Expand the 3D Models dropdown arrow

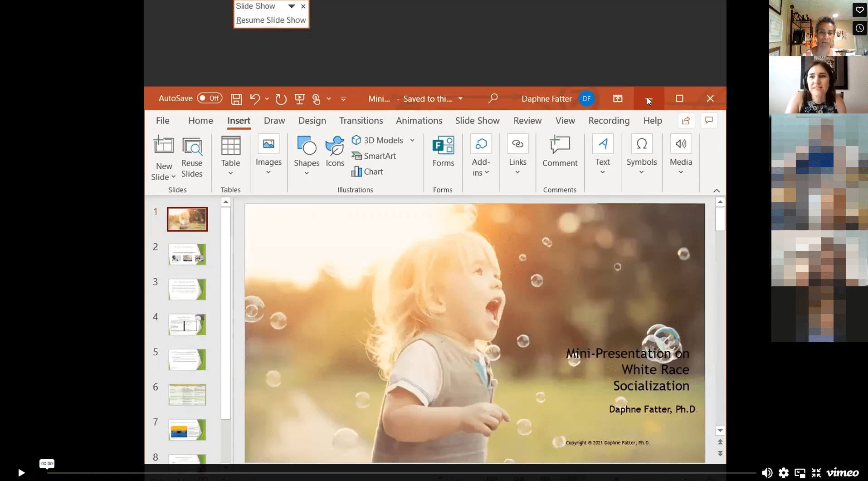point(412,140)
